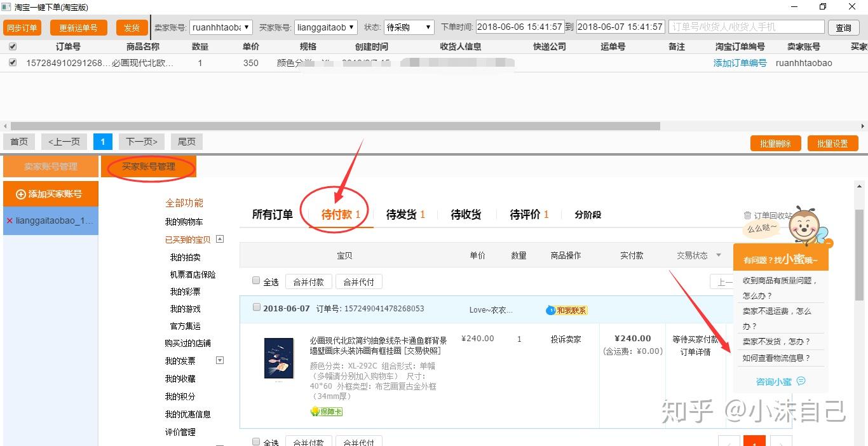The height and width of the screenshot is (446, 868).
Task: Collapse the 已买到的宝贝 section
Action: 220,240
